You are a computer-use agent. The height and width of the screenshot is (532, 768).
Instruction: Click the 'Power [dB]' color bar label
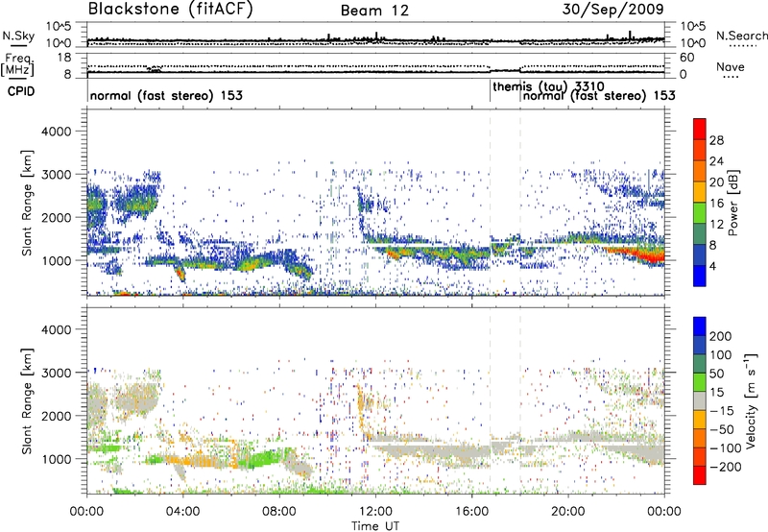(733, 203)
